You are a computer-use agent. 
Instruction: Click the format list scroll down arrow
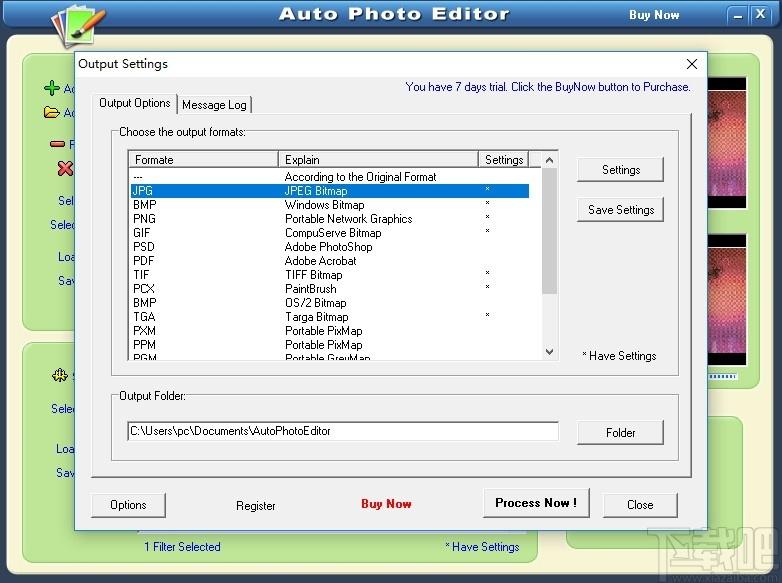tap(549, 352)
